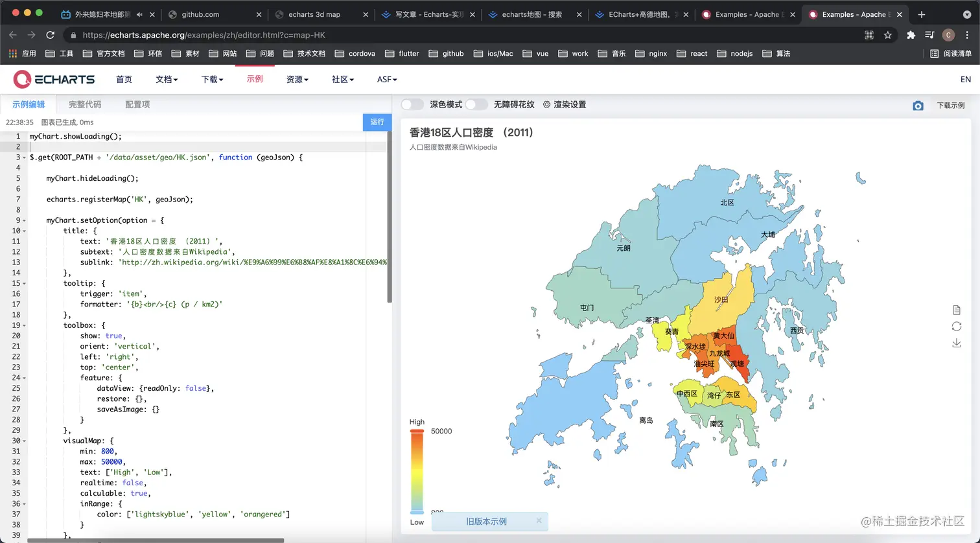This screenshot has width=980, height=543.
Task: Take chart screenshot with camera icon
Action: pos(918,106)
